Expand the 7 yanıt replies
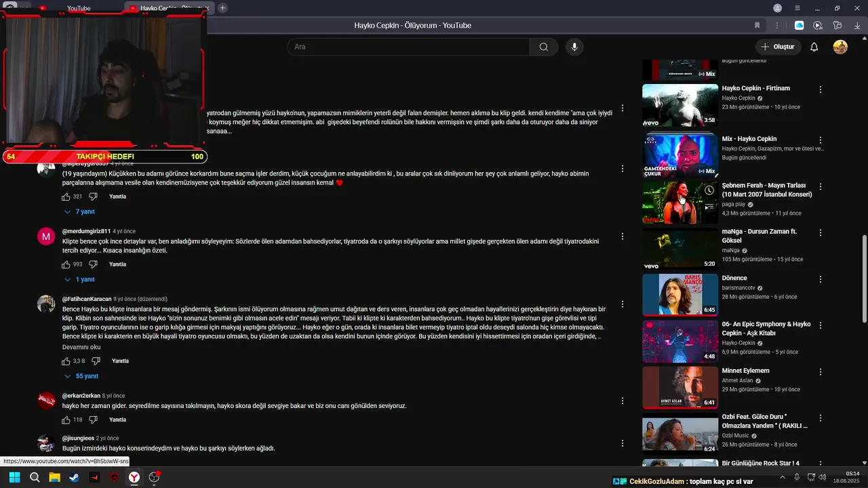This screenshot has width=868, height=488. pos(79,211)
